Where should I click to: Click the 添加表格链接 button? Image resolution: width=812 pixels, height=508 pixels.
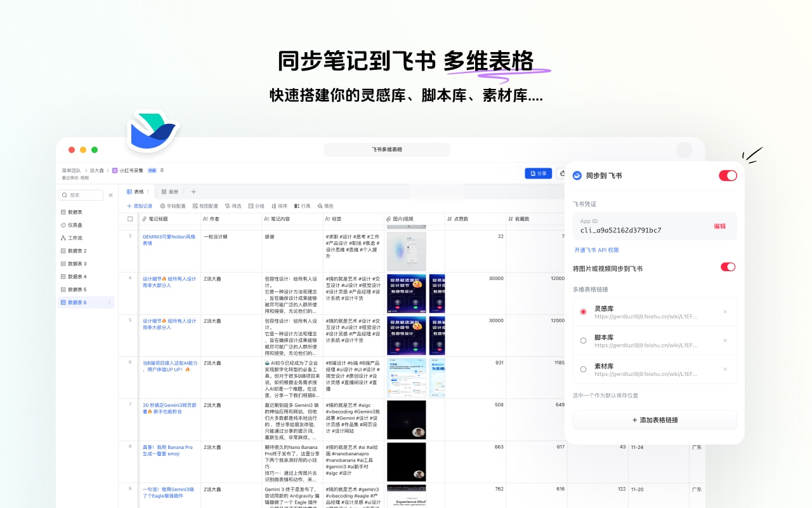[655, 420]
